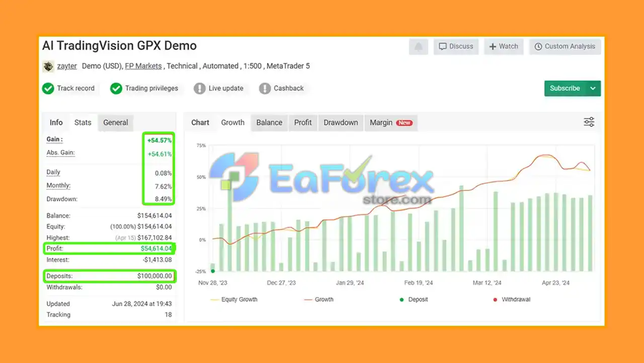
Task: Click the +54.57% gain value
Action: pyautogui.click(x=159, y=140)
